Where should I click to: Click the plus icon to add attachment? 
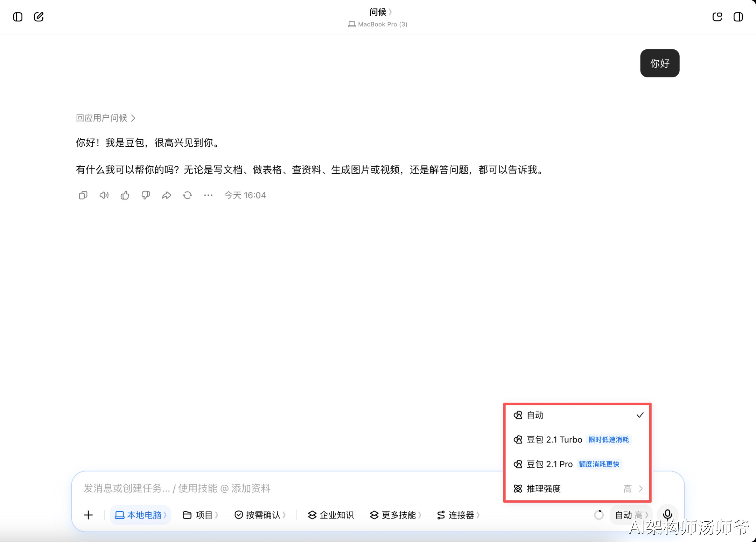click(89, 515)
